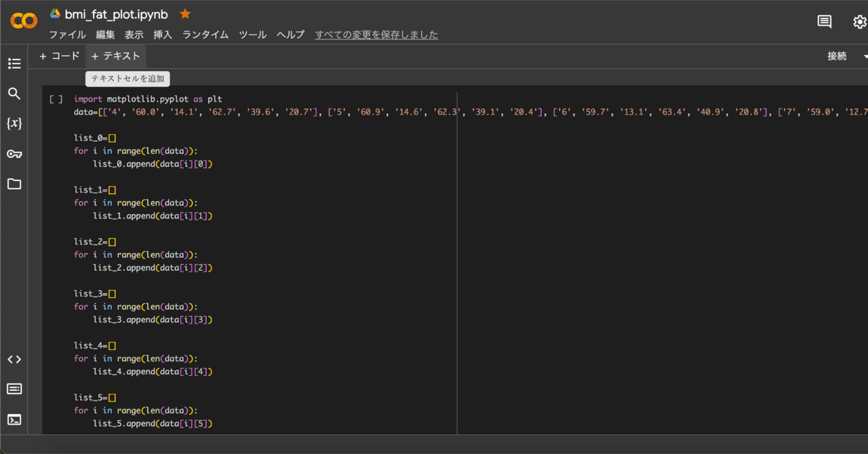The image size is (868, 454).
Task: Open the files browser in sidebar
Action: click(x=14, y=184)
